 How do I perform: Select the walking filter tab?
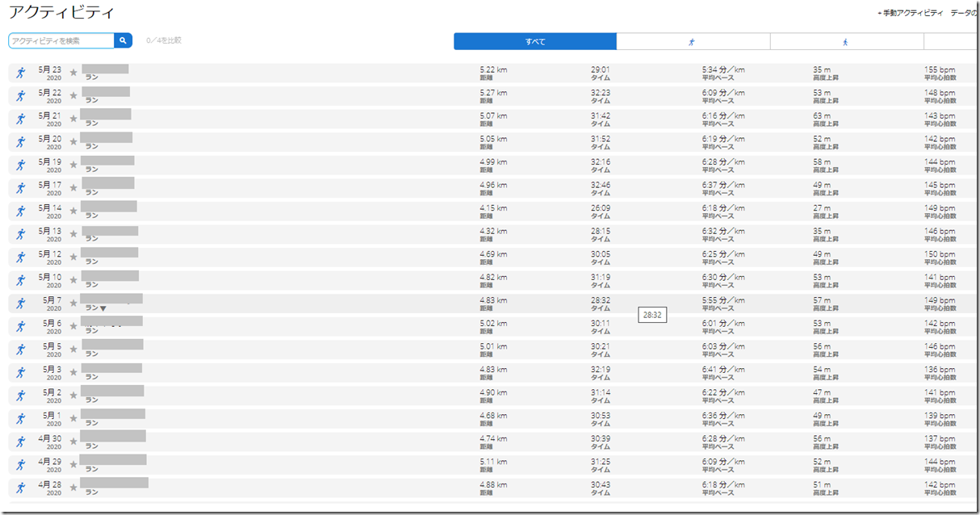(x=845, y=41)
